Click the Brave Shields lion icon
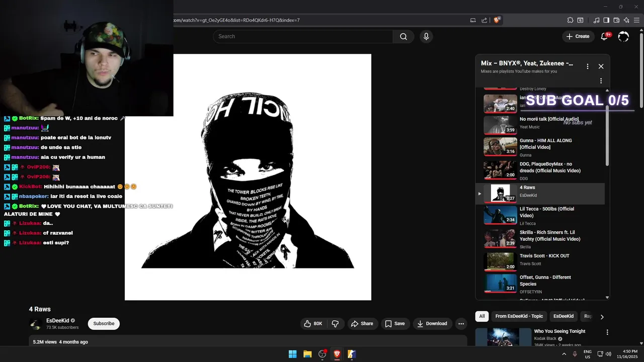Screen dimensions: 644x362 [497, 20]
